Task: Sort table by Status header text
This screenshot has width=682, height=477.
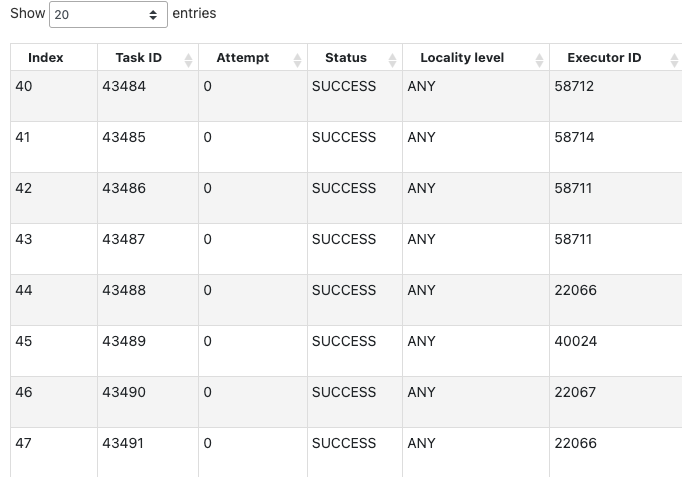Action: tap(346, 58)
